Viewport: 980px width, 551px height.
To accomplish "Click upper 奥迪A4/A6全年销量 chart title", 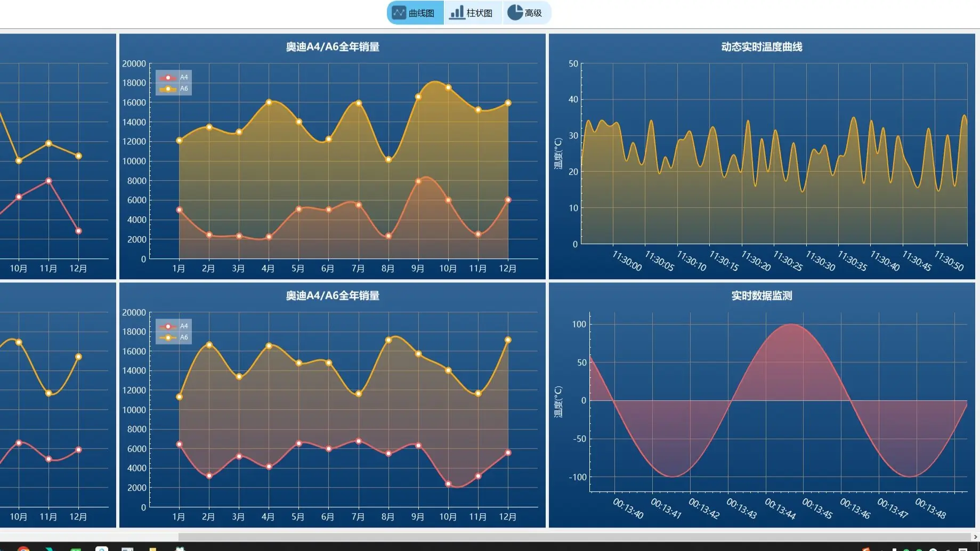I will 333,47.
